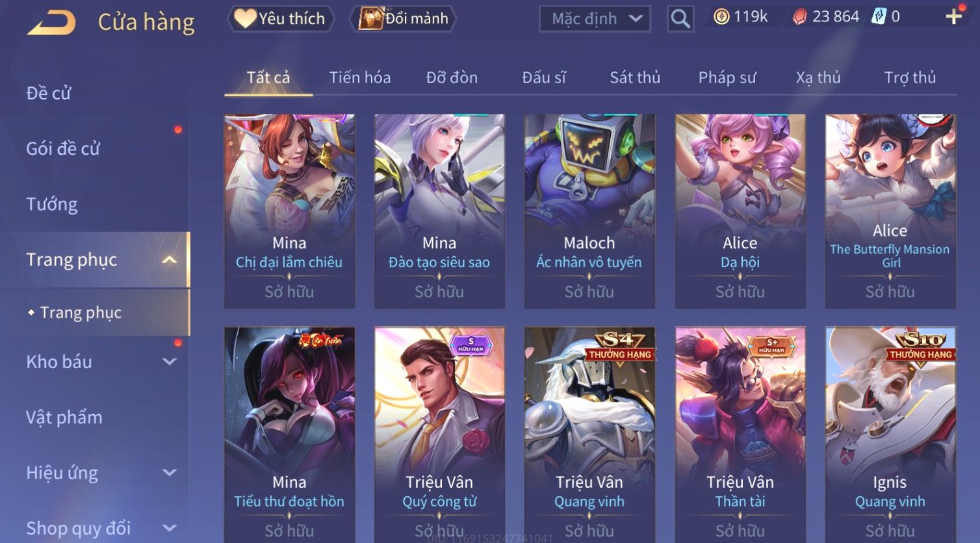Add currency with the plus icon

[953, 17]
